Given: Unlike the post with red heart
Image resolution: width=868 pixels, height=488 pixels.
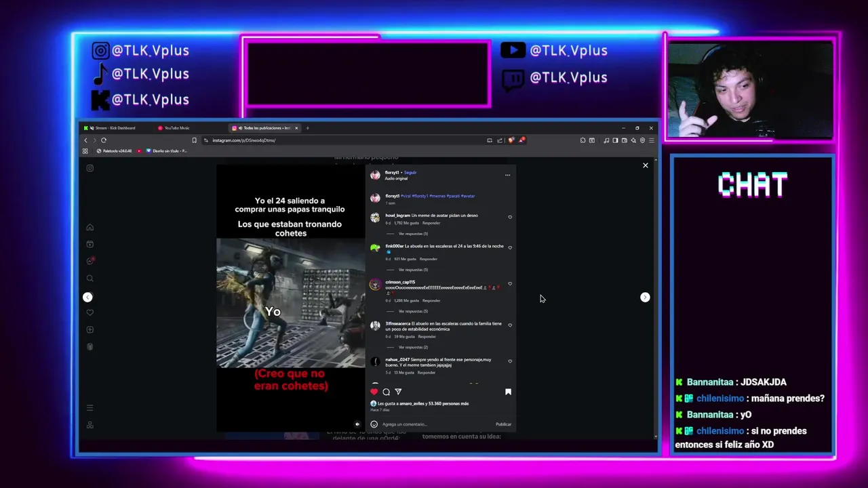Looking at the screenshot, I should pos(374,392).
